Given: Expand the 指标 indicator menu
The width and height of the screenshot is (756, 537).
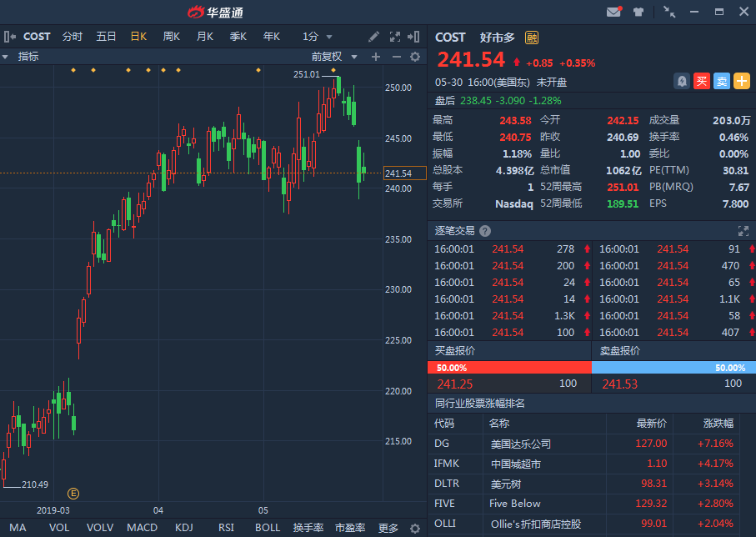Looking at the screenshot, I should 20,57.
